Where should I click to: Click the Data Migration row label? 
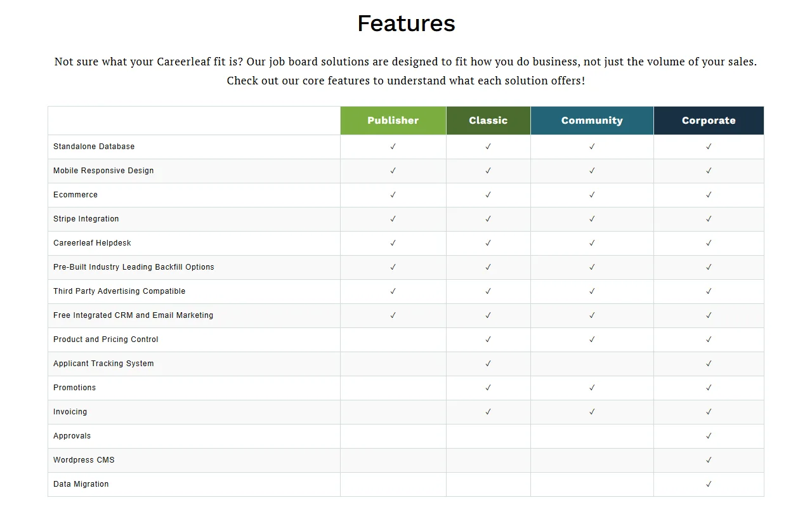(81, 484)
